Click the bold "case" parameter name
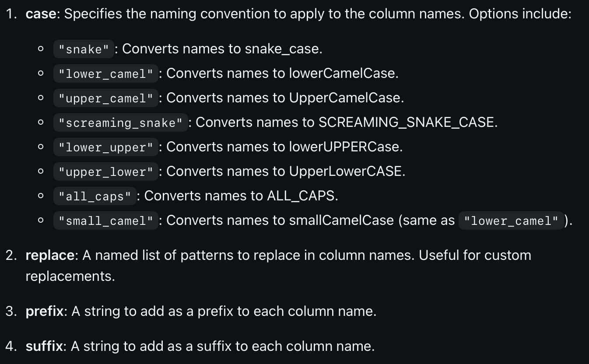The image size is (589, 364). tap(41, 14)
